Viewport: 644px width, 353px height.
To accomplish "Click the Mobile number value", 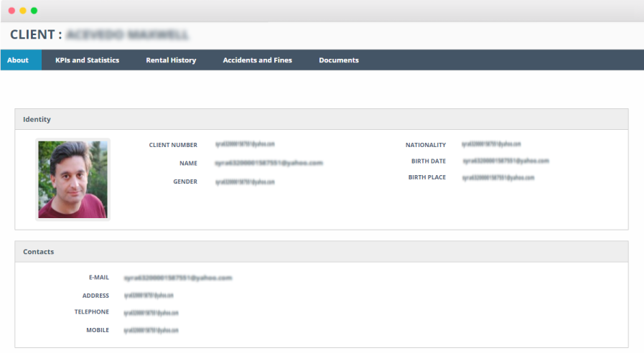I will coord(151,330).
